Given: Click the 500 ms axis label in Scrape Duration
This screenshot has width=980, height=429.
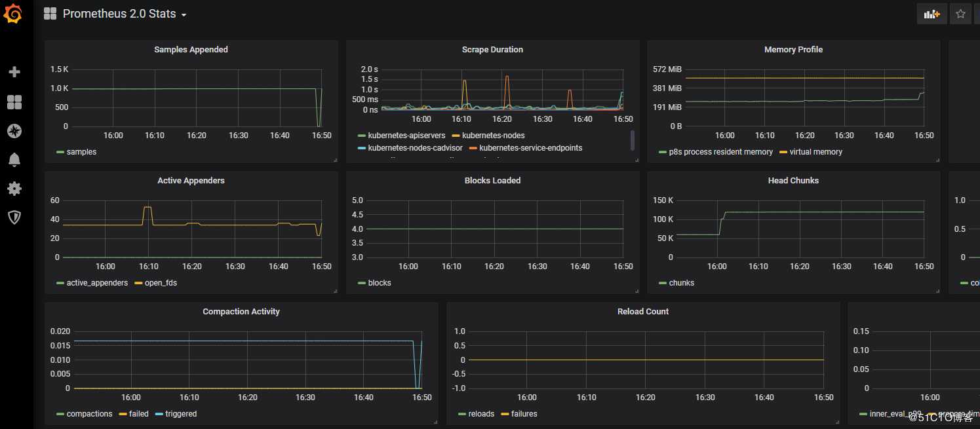Looking at the screenshot, I should click(365, 100).
